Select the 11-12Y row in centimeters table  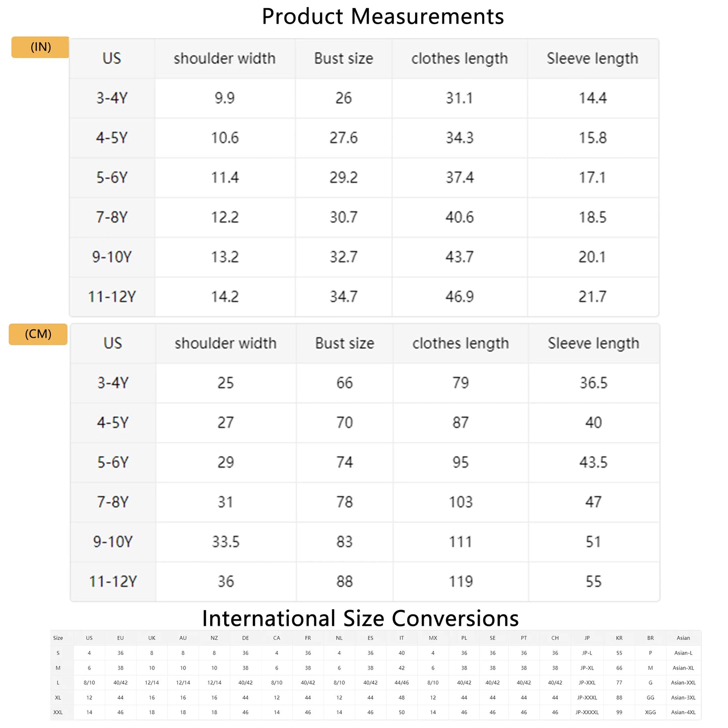[113, 582]
